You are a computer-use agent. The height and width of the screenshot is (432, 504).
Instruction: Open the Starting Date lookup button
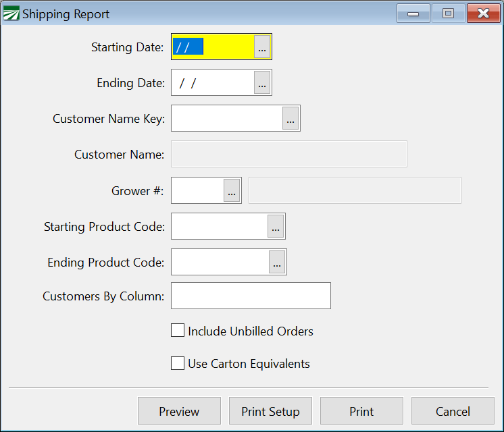click(262, 47)
